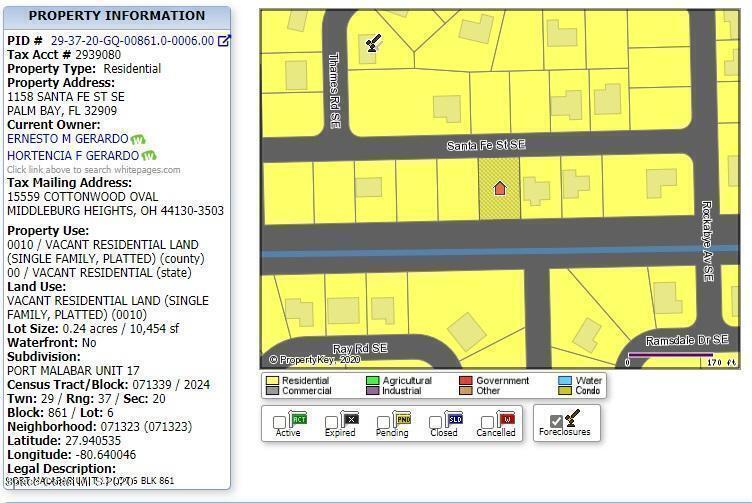Viewport: 752px width, 503px height.
Task: Open the PID external link icon
Action: coord(224,41)
